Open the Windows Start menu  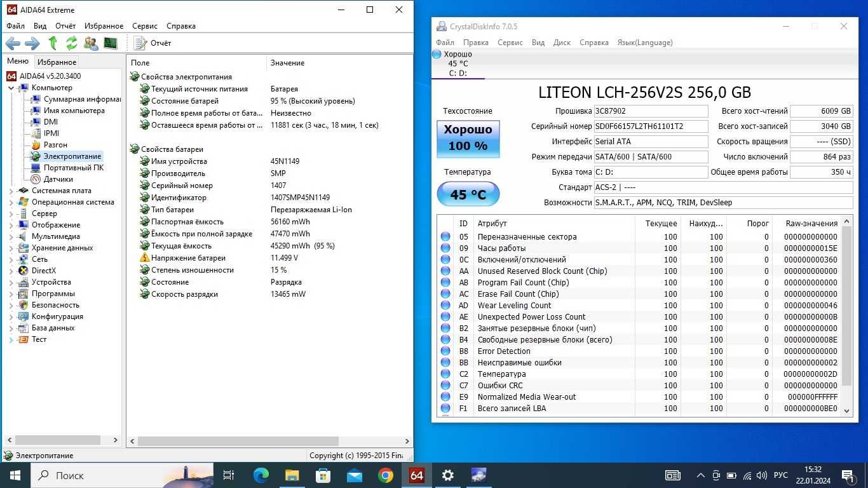(15, 475)
